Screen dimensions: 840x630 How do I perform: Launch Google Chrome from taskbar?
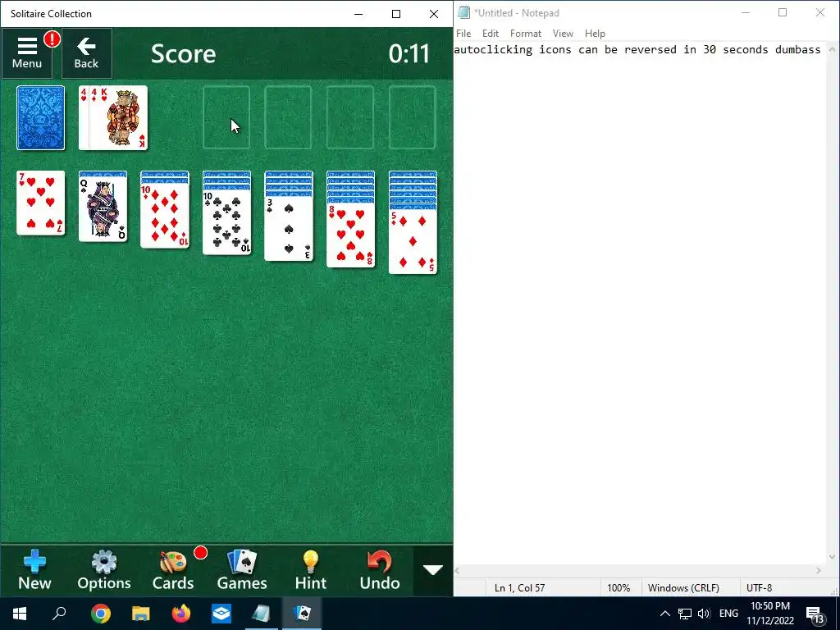click(x=101, y=614)
